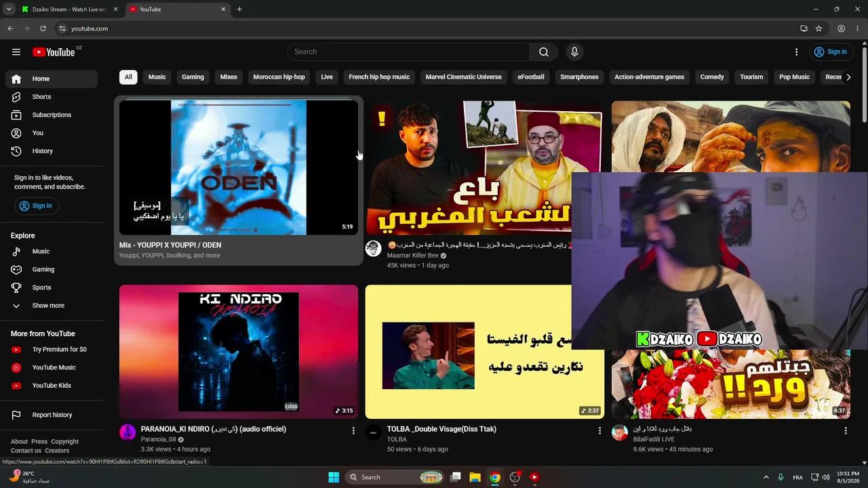Open the YOUPPI X YOUPPI / ODEN mix thumbnail
Image resolution: width=868 pixels, height=488 pixels.
(x=239, y=167)
